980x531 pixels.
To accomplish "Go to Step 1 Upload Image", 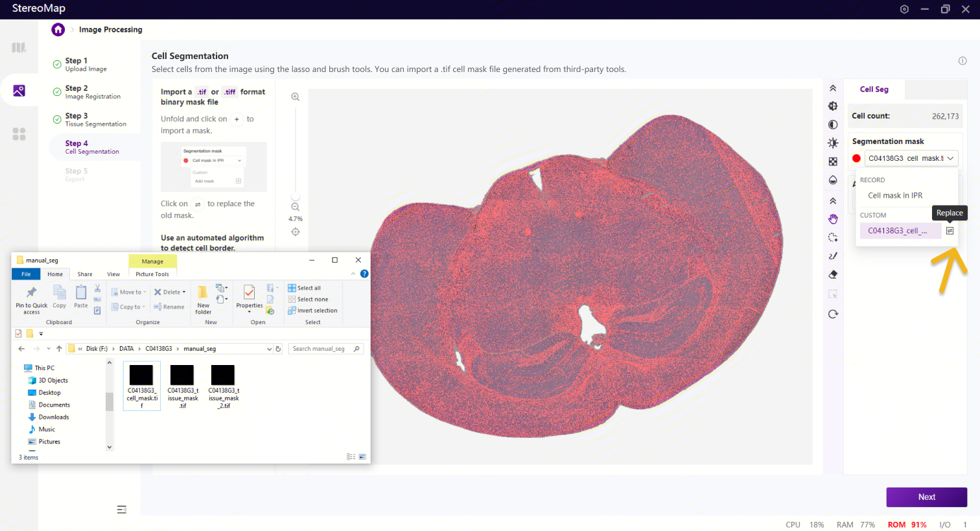I will (x=86, y=64).
